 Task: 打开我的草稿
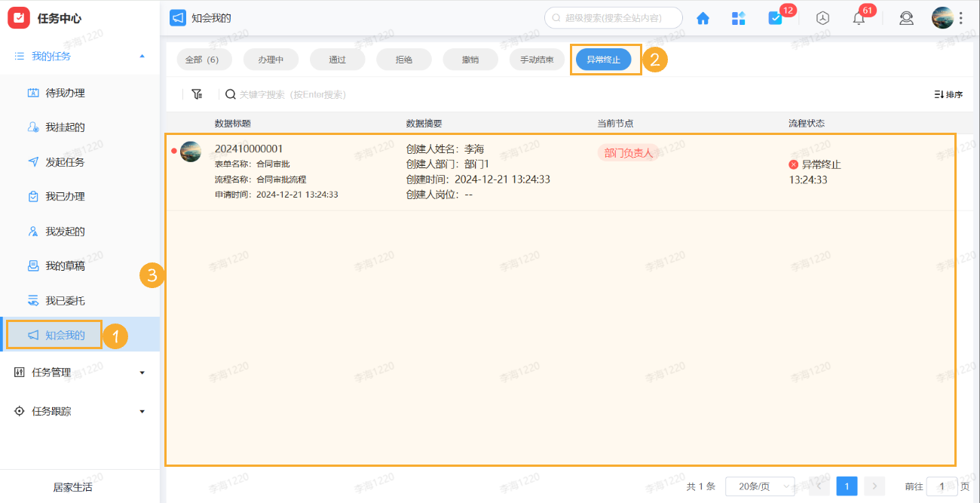point(64,265)
